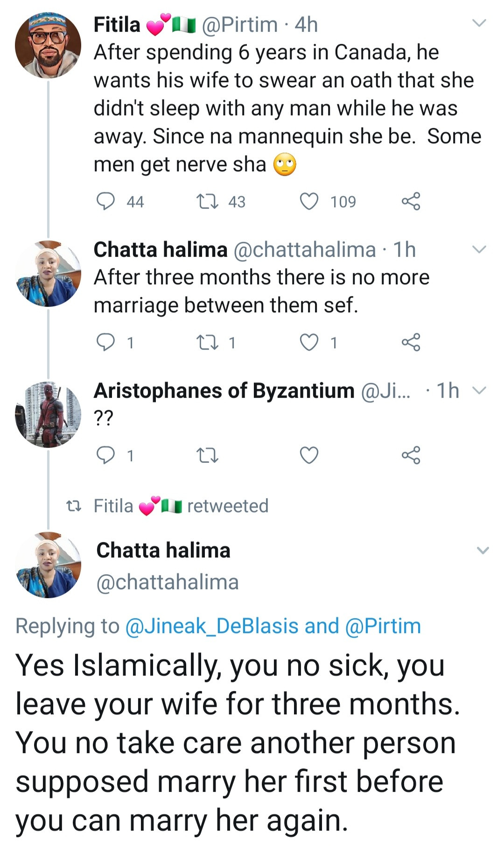
Task: Open the @Pirtim mention in Replying to
Action: (x=383, y=626)
